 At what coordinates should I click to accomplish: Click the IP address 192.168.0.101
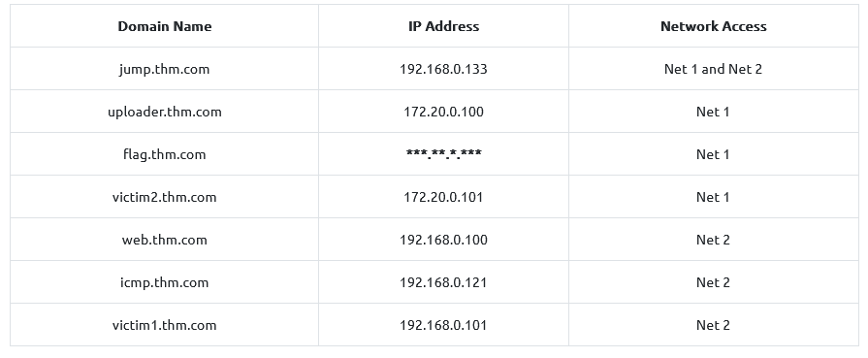(443, 325)
